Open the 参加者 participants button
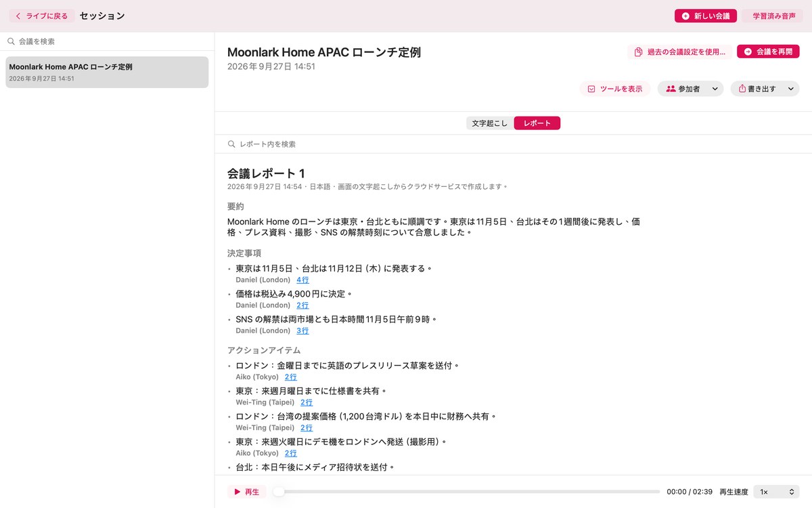 point(683,89)
